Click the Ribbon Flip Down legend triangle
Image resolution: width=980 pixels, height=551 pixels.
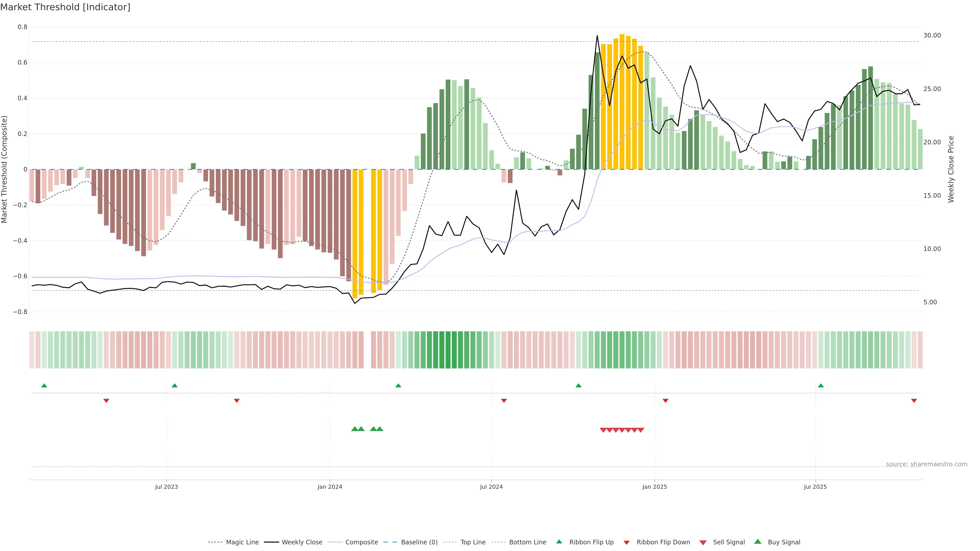click(x=627, y=543)
